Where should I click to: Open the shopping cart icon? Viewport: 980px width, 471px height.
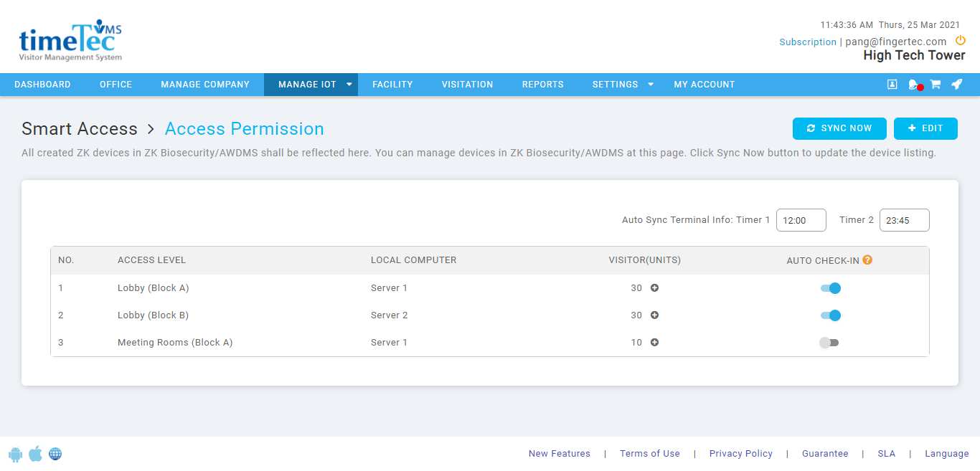point(936,85)
